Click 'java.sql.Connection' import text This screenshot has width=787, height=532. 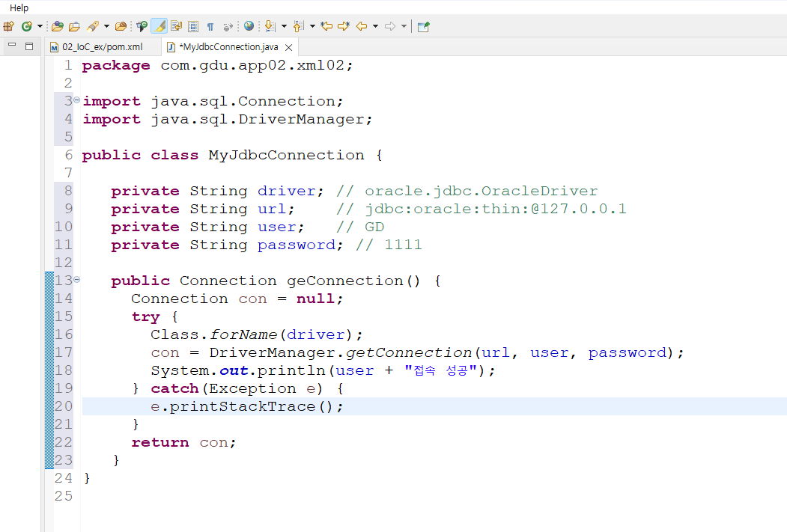coord(243,101)
